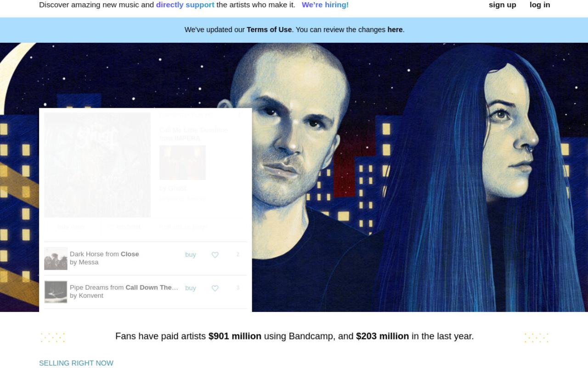Open the Call Down The... album link
The image size is (588, 368).
click(x=152, y=287)
